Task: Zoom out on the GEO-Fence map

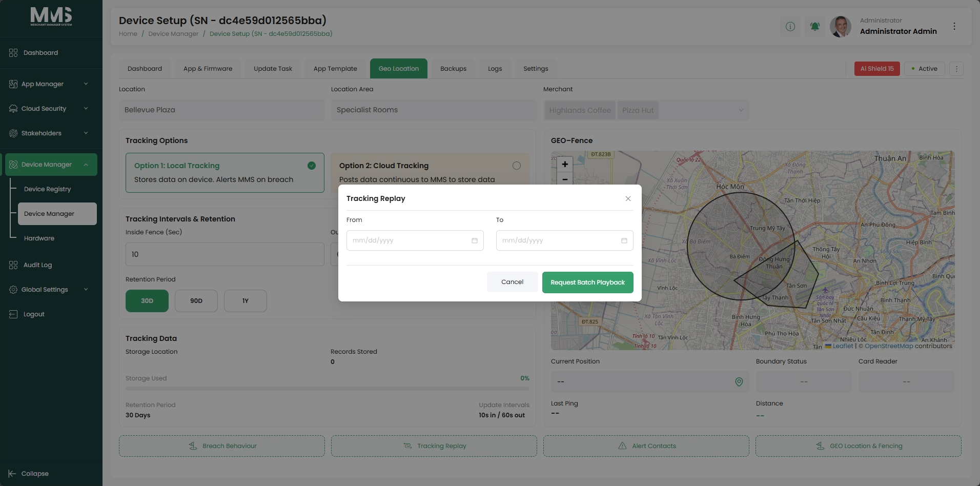Action: click(565, 178)
